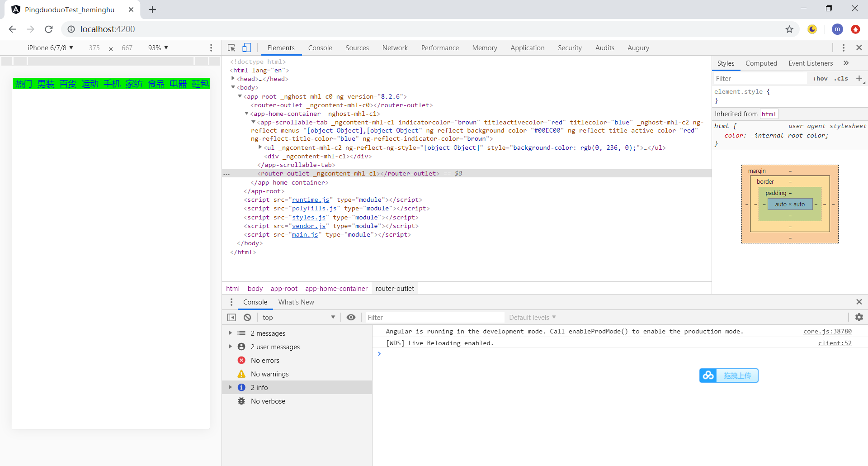Clear the console
The image size is (868, 466).
tap(247, 318)
